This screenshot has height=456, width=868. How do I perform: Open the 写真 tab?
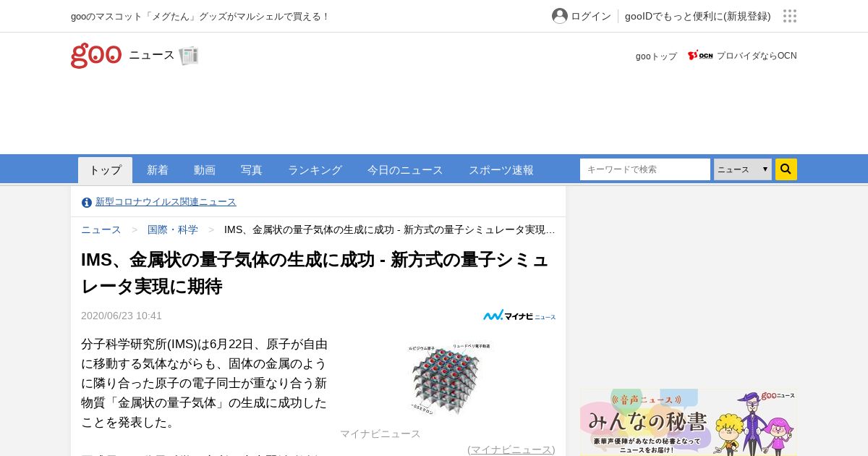click(x=252, y=170)
